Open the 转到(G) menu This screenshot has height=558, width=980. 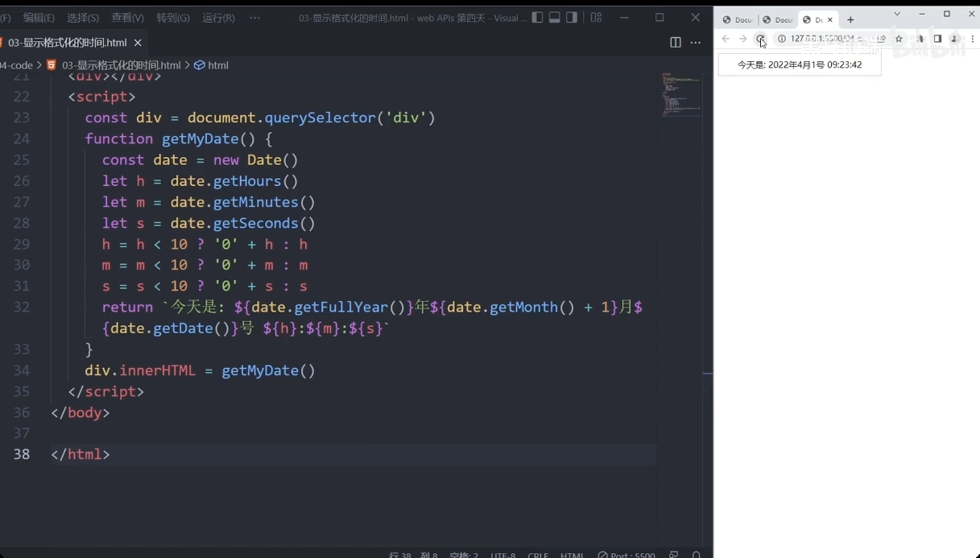click(173, 18)
